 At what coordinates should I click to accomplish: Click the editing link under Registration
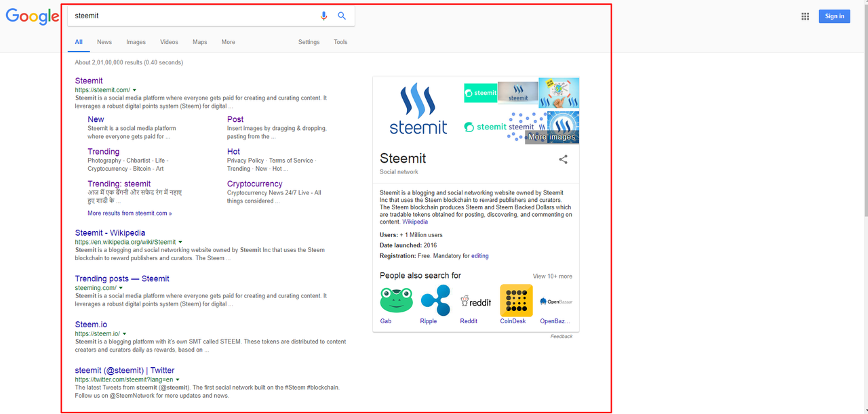[x=480, y=256]
